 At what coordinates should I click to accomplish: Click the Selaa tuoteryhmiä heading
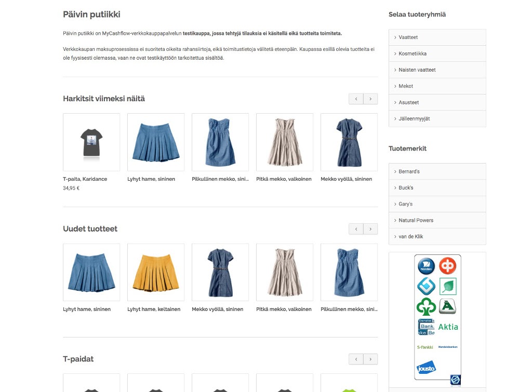[x=417, y=15]
